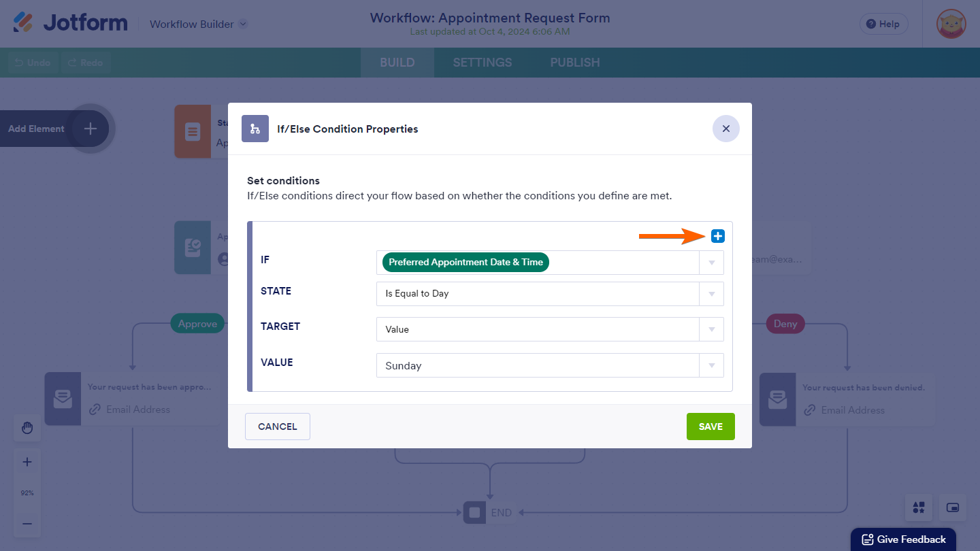Toggle the minimap view icon
The width and height of the screenshot is (980, 551).
953,507
